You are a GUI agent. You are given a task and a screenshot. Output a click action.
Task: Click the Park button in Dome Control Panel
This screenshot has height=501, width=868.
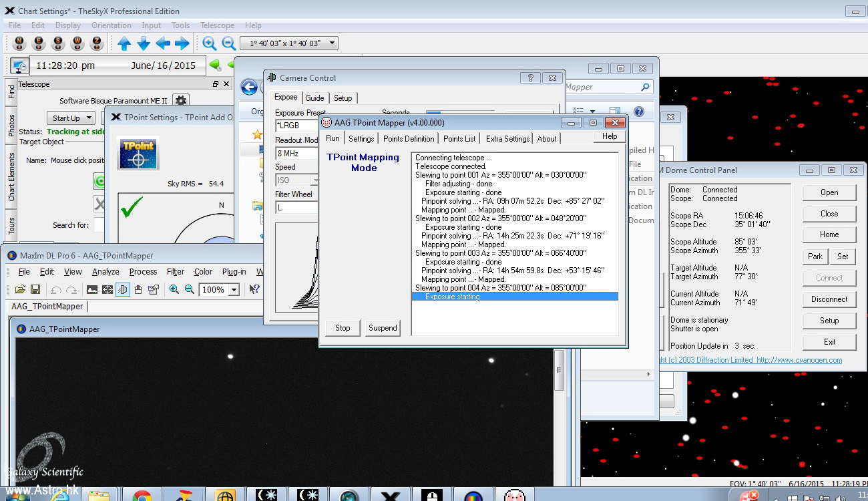pos(815,256)
